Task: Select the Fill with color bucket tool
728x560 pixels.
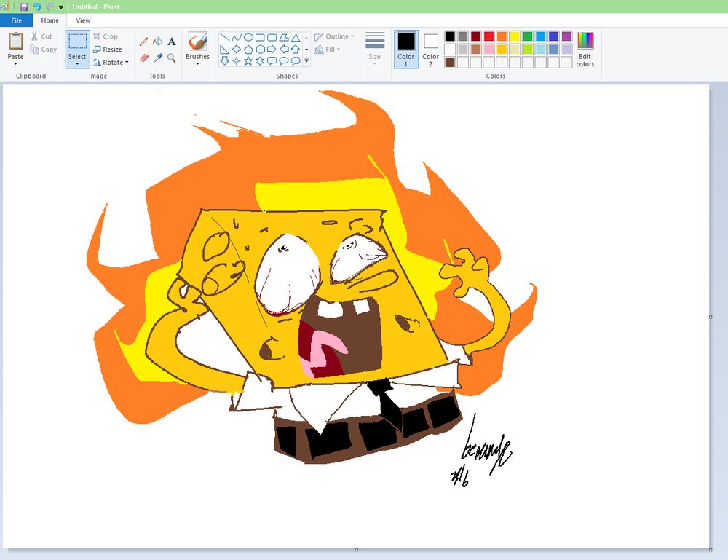Action: tap(158, 42)
